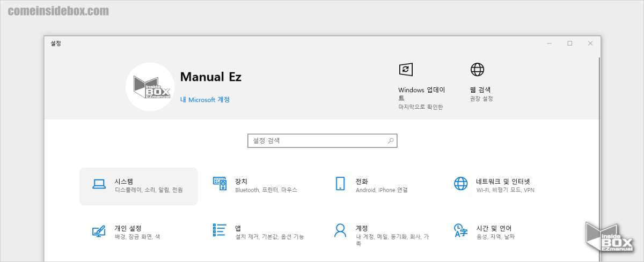Viewport: 644px width, 262px height.
Task: Click the Windows 업데이트 sync icon
Action: [406, 69]
